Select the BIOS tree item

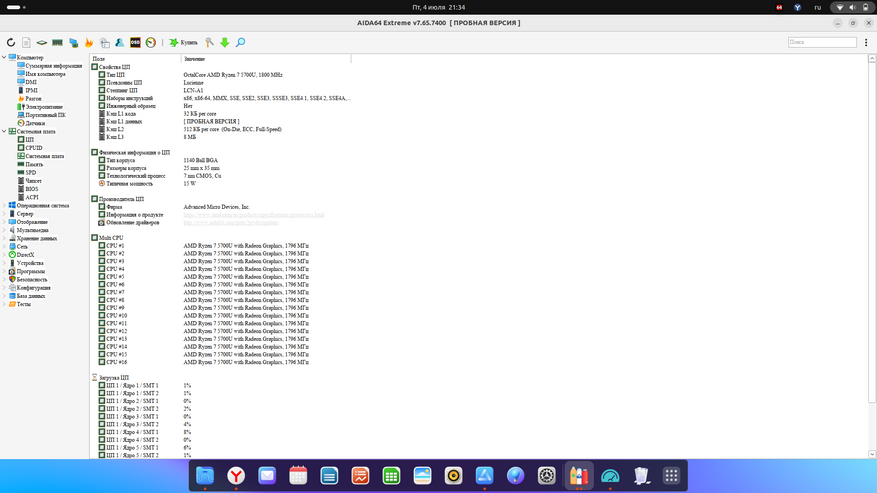pos(31,189)
